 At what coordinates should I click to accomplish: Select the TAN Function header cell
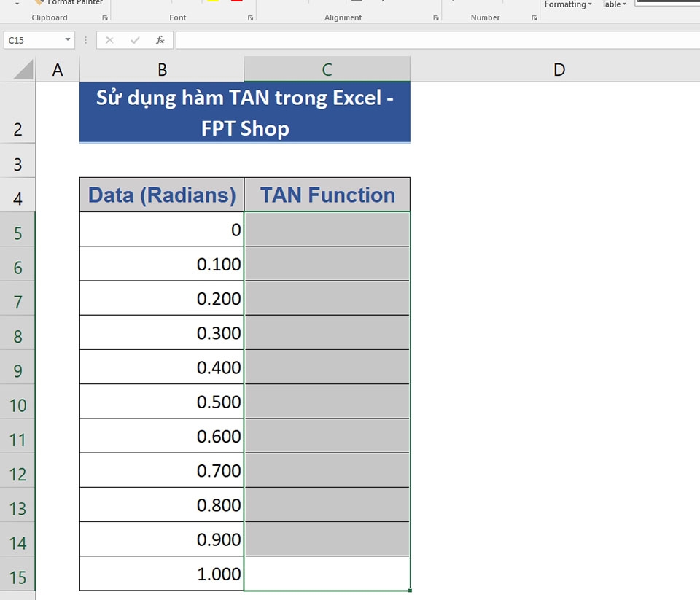tap(327, 194)
